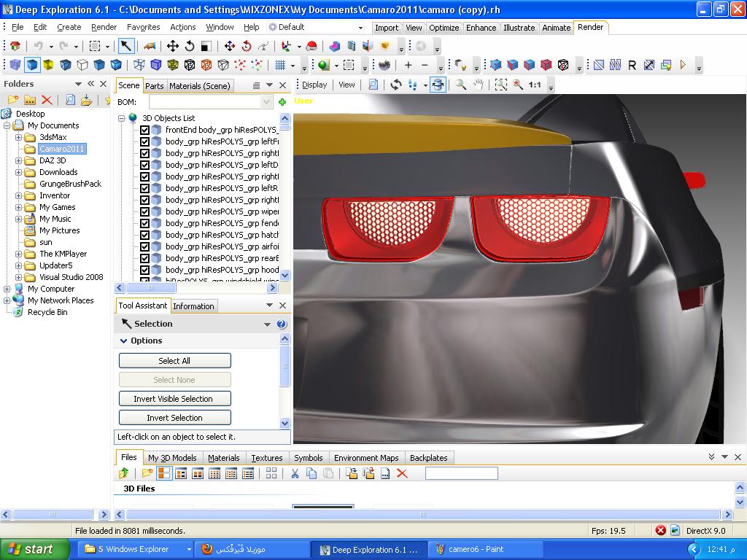The width and height of the screenshot is (747, 560).
Task: Click the bold R icon on the toolbar
Action: click(x=632, y=65)
